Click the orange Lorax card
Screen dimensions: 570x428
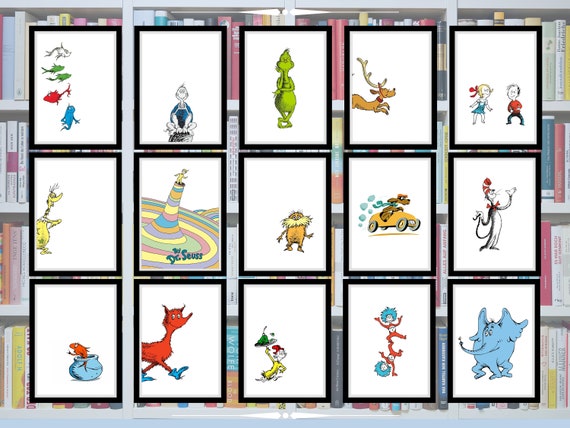tap(285, 214)
